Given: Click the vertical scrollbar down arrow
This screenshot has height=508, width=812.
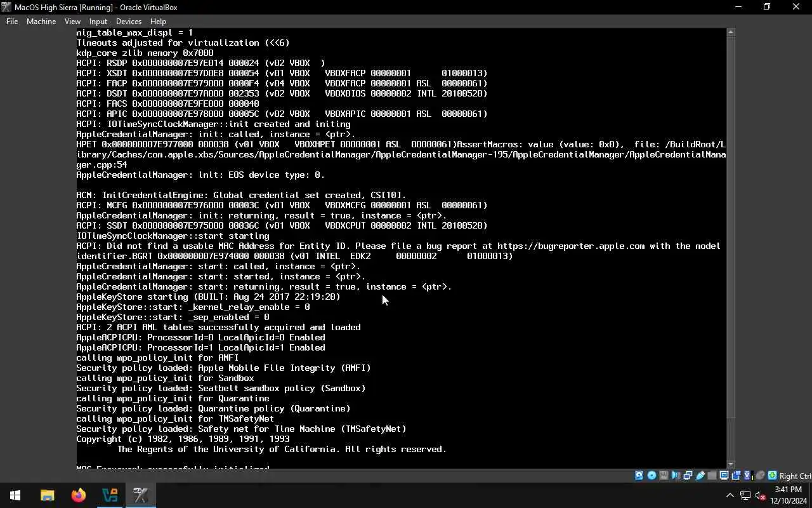Looking at the screenshot, I should coord(730,465).
